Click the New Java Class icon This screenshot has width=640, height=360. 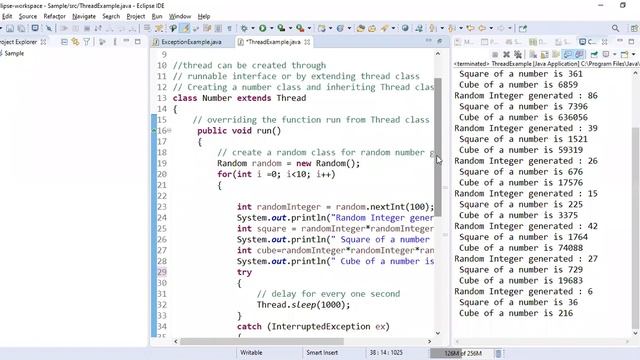coord(340,28)
